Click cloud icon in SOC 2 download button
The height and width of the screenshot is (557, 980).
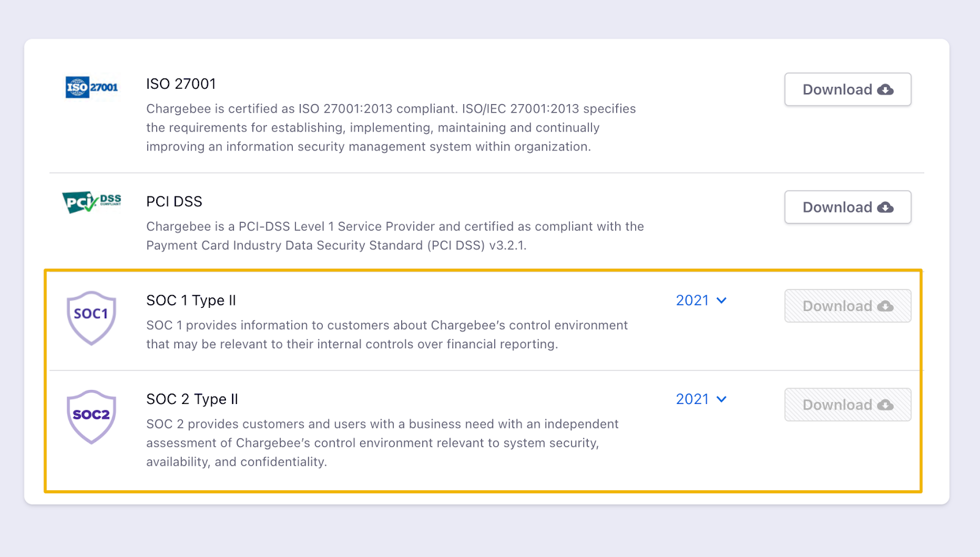click(x=885, y=405)
